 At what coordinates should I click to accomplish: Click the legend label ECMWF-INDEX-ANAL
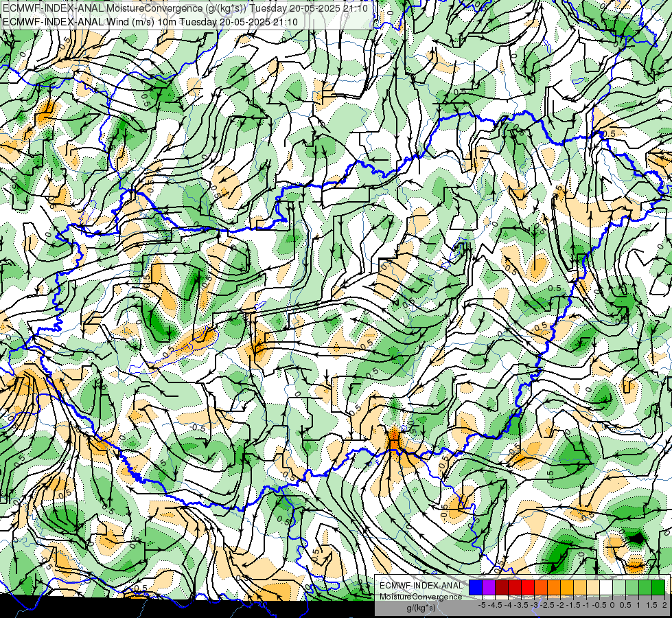(421, 586)
